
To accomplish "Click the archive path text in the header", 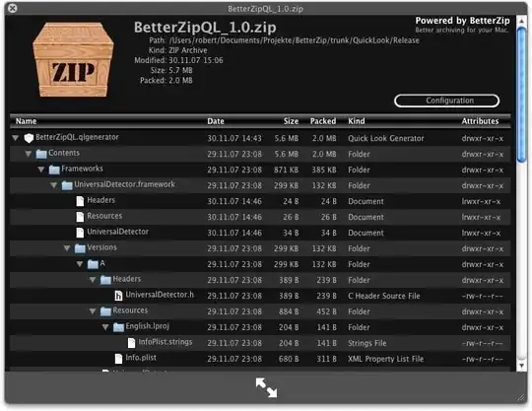I will 295,40.
